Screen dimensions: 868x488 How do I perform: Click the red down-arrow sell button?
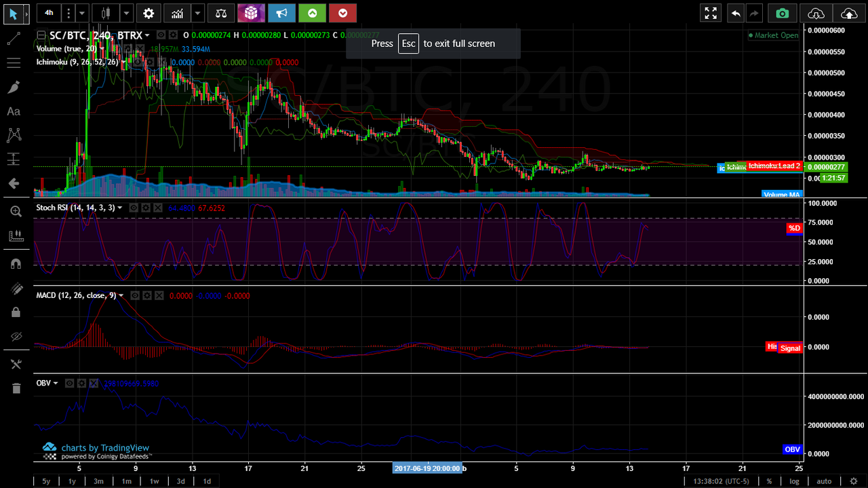pos(342,12)
